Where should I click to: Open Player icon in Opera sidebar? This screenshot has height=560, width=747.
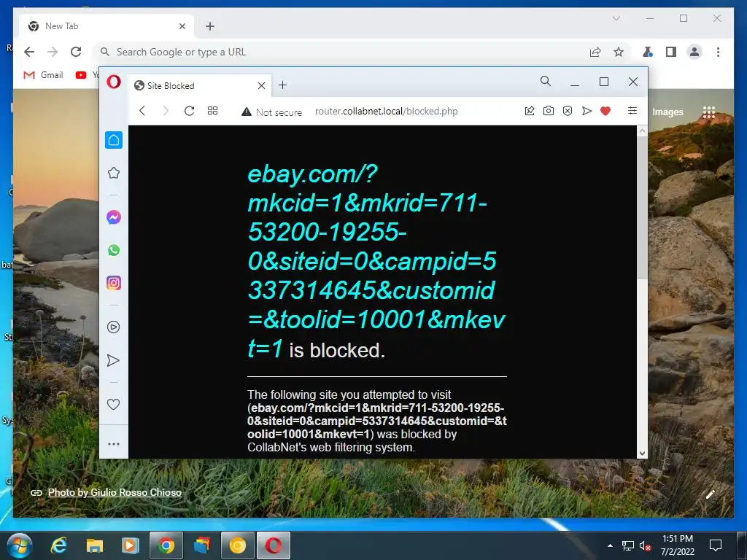pyautogui.click(x=113, y=327)
